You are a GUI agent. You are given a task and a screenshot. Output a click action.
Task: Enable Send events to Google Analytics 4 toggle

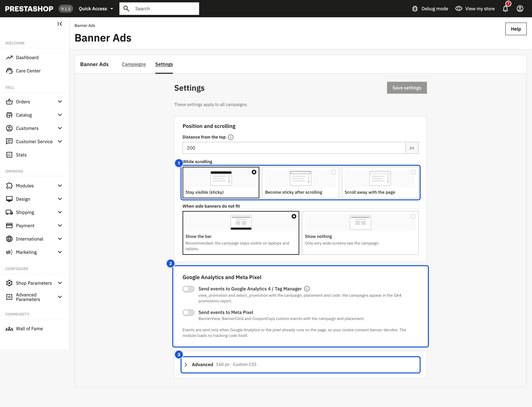pos(188,289)
